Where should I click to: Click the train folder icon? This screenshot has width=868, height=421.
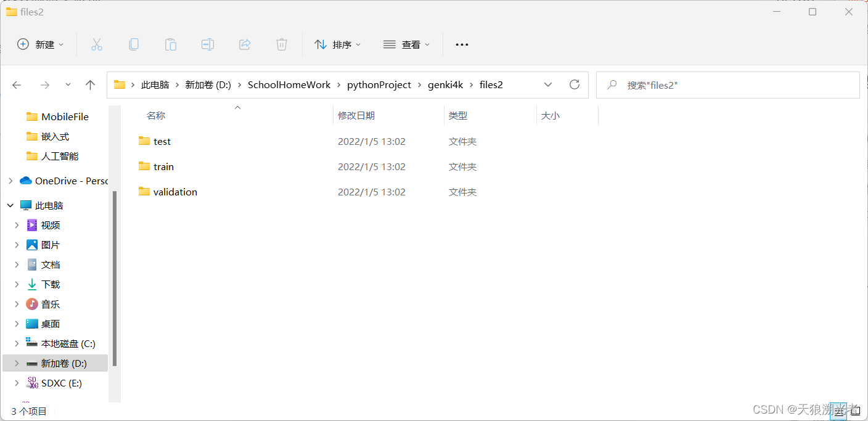[144, 166]
